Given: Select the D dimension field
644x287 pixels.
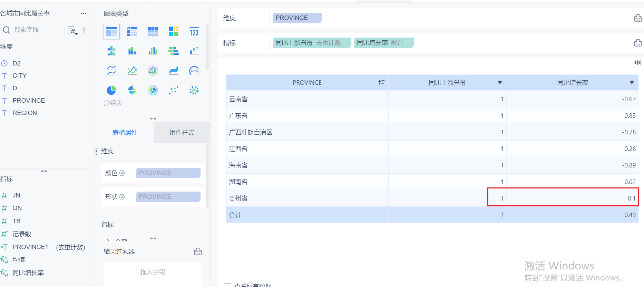Looking at the screenshot, I should 14,88.
